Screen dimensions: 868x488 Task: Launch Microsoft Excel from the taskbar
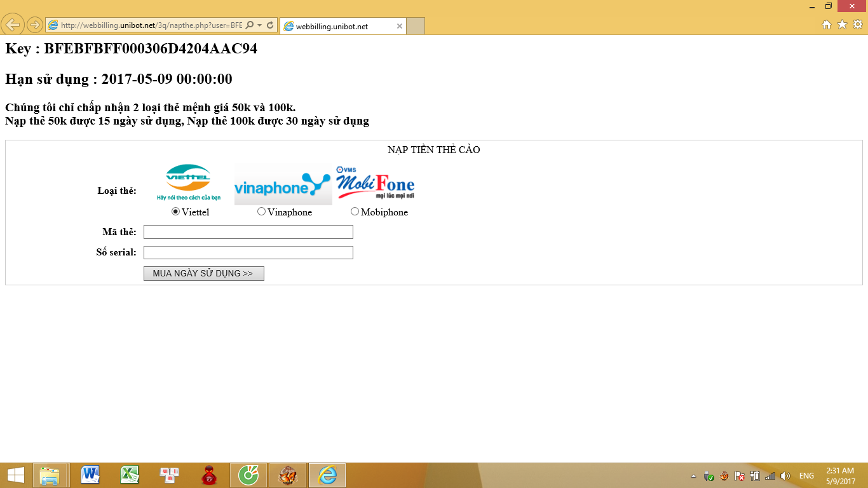coord(130,475)
